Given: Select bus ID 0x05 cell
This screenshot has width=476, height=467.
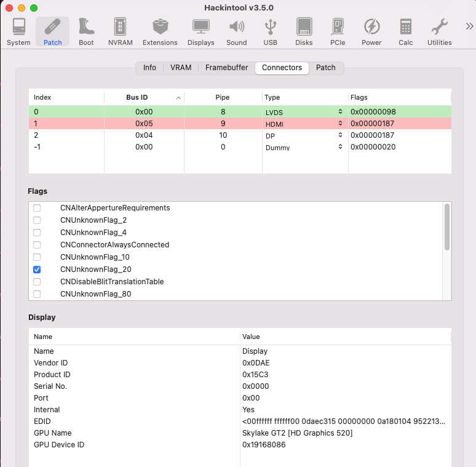Looking at the screenshot, I should [x=144, y=124].
